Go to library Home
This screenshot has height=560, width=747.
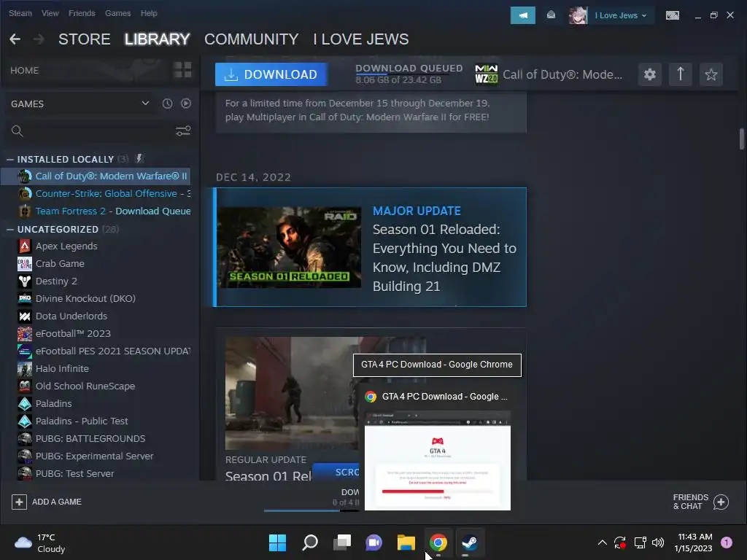(24, 71)
